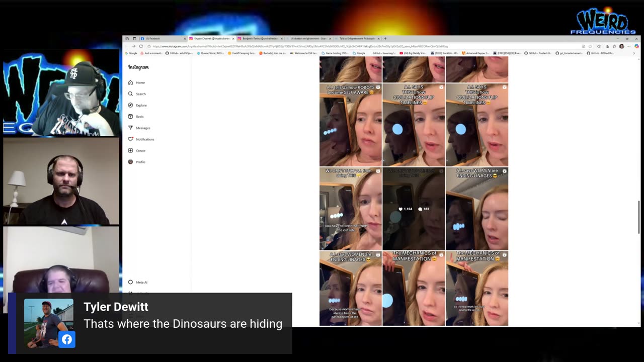Open the Advanced Pepper Spray bookmark

point(476,53)
